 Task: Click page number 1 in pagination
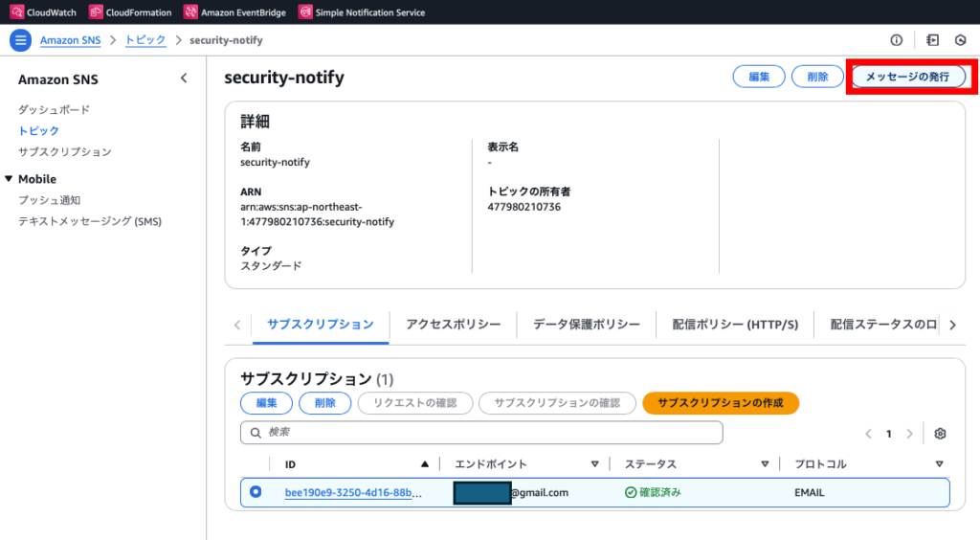coord(889,434)
